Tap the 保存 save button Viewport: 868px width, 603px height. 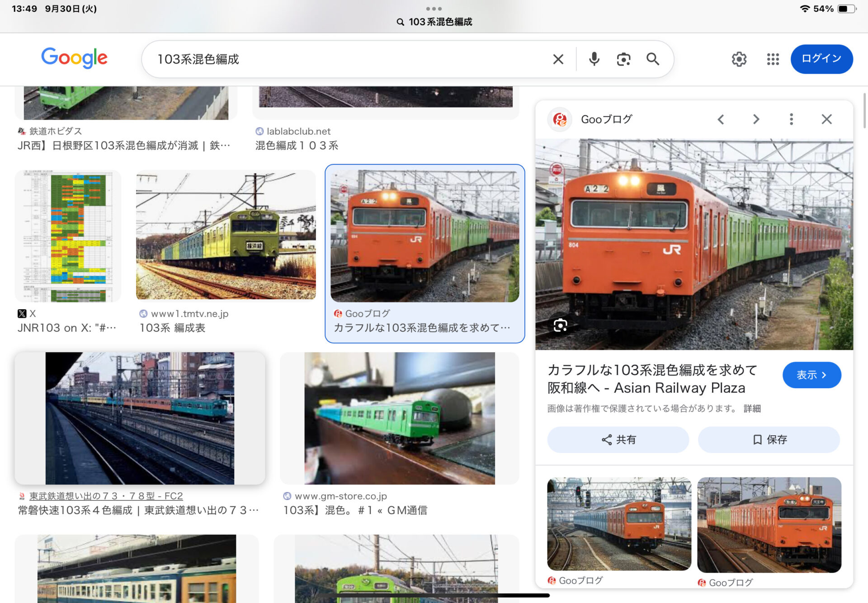(769, 439)
